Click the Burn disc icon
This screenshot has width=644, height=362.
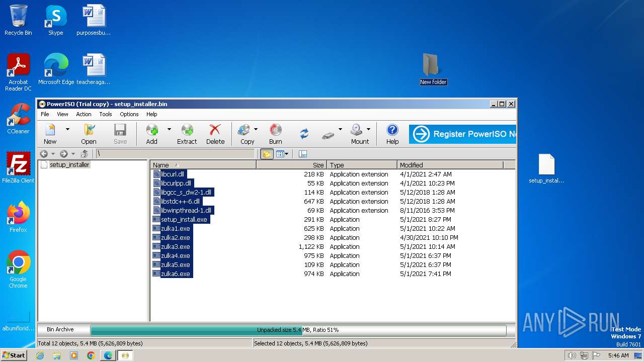(276, 134)
